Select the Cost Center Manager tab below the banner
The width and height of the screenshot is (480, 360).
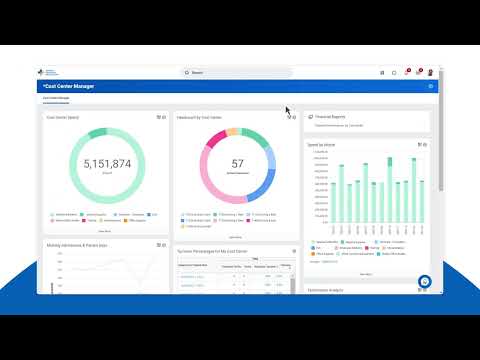(x=56, y=98)
